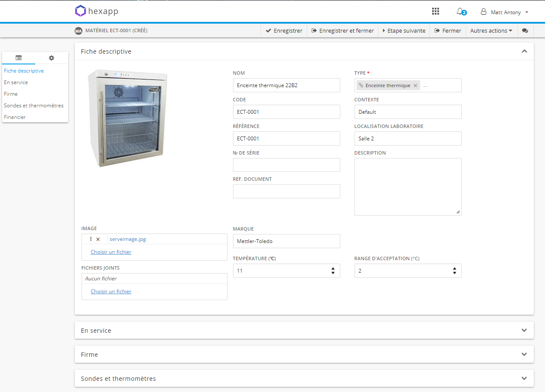Expand the Sondes et thermomètres section
This screenshot has width=545, height=392.
tap(524, 378)
